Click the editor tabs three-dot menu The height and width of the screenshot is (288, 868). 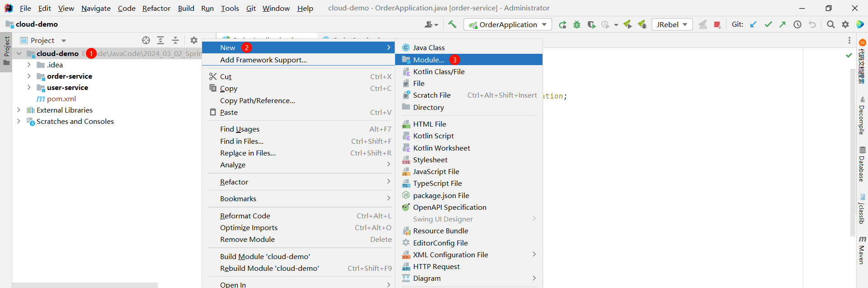tap(849, 40)
